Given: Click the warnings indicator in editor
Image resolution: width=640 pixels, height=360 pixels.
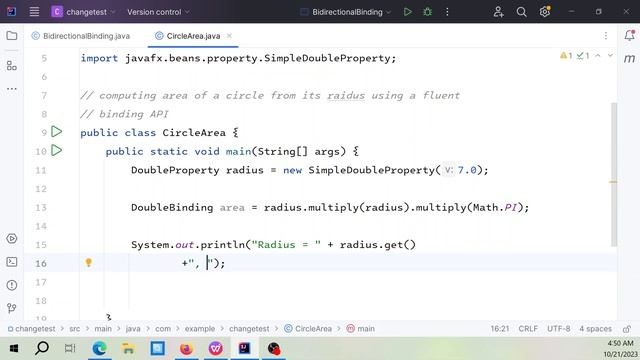Looking at the screenshot, I should (566, 56).
